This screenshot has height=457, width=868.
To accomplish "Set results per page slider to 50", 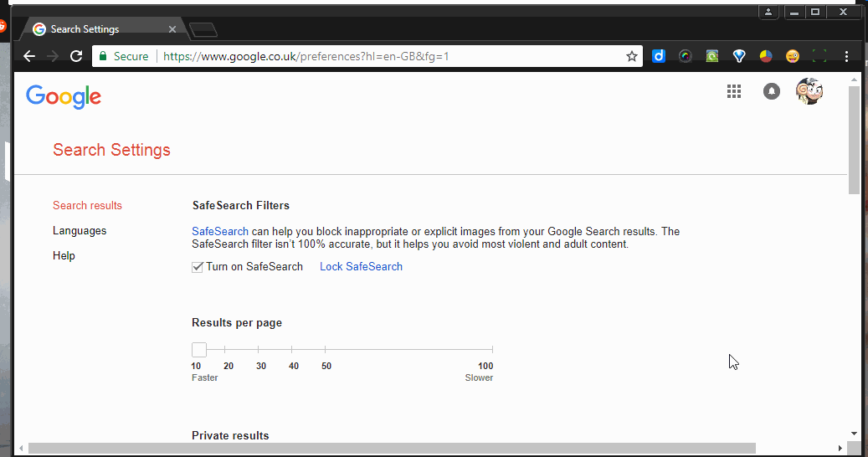I will pos(325,350).
